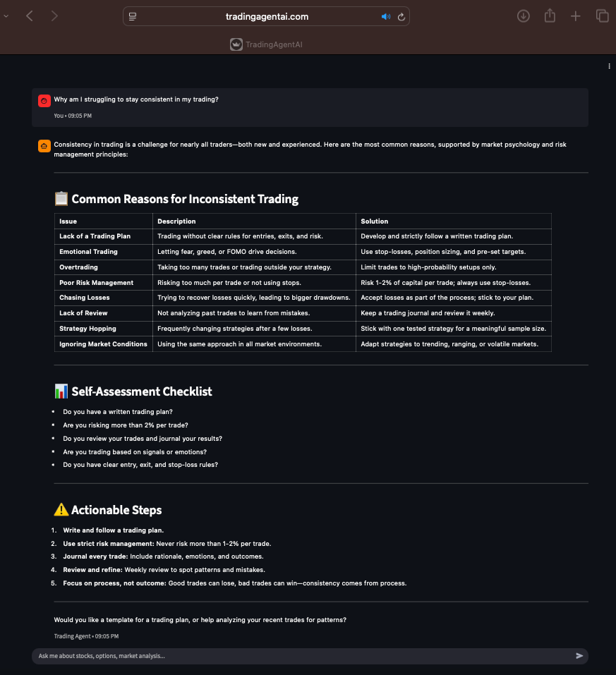
Task: Reload the tradingagentai.com page
Action: pos(401,17)
